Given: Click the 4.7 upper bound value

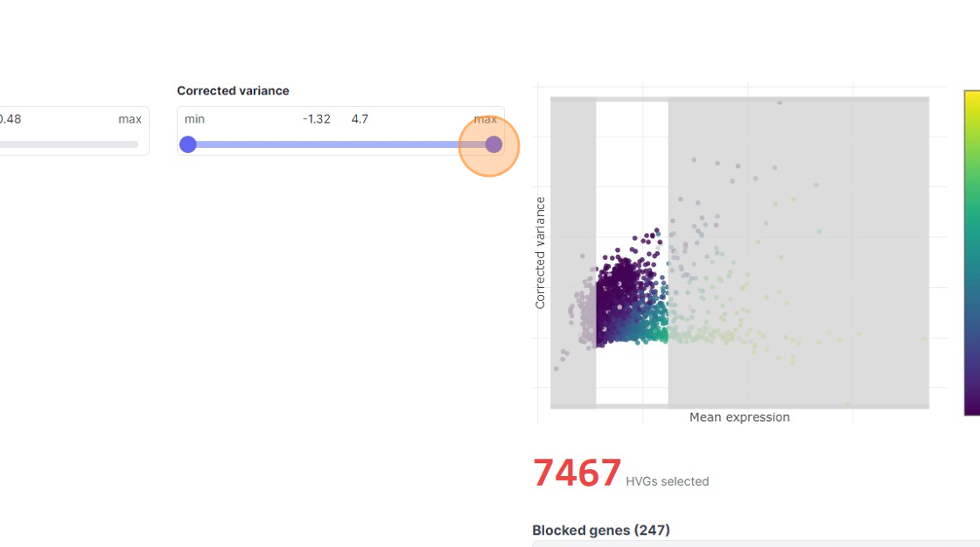Looking at the screenshot, I should (360, 119).
